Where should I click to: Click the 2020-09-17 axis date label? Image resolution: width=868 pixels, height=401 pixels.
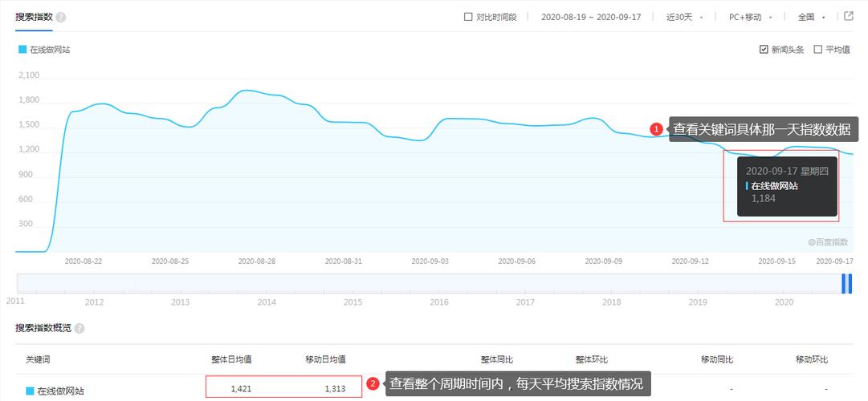(x=835, y=261)
